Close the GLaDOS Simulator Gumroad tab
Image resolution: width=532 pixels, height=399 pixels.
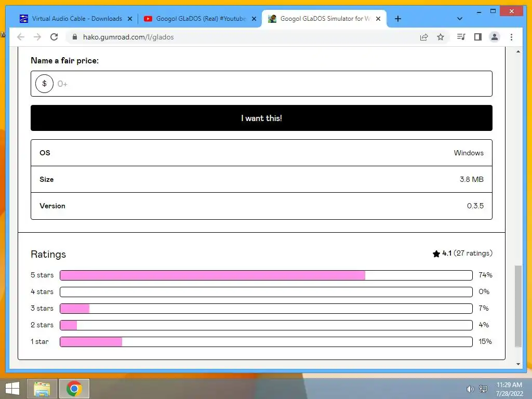378,19
